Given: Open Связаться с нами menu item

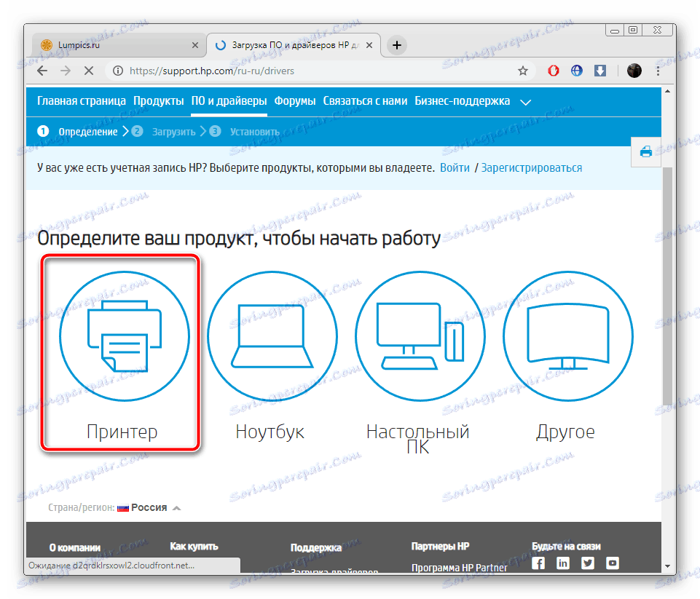Looking at the screenshot, I should coord(365,101).
